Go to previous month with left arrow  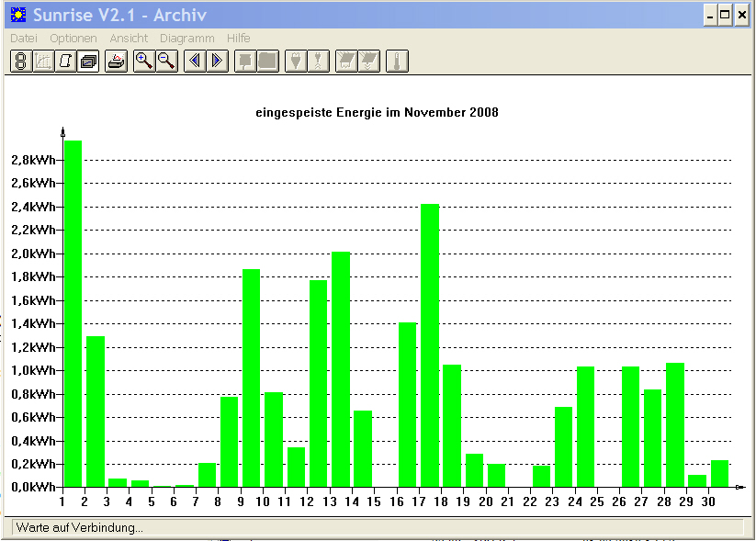coord(195,62)
